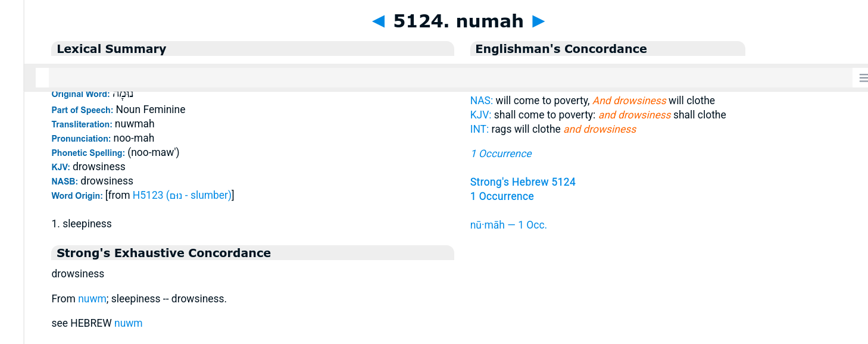The width and height of the screenshot is (868, 344).
Task: Go to previous entry with left arrow
Action: pyautogui.click(x=379, y=22)
